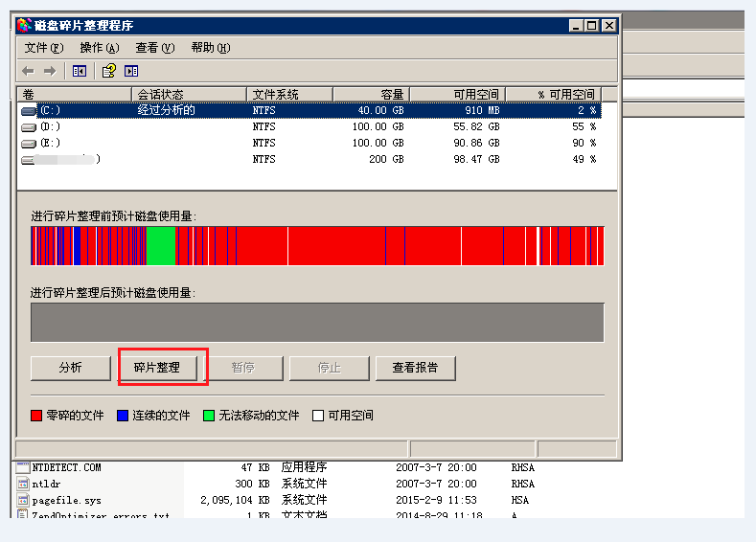Toggle the console tree pane icon

80,71
